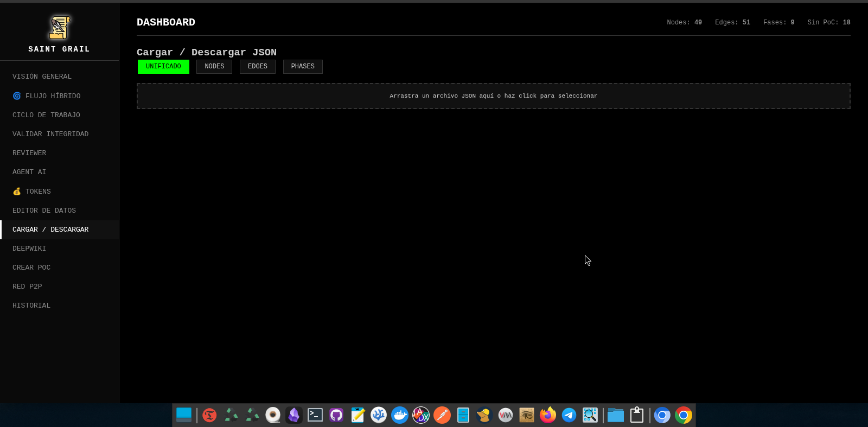Screen dimensions: 868x427
Task: Open Editor de Datos in sidebar
Action: coord(60,211)
